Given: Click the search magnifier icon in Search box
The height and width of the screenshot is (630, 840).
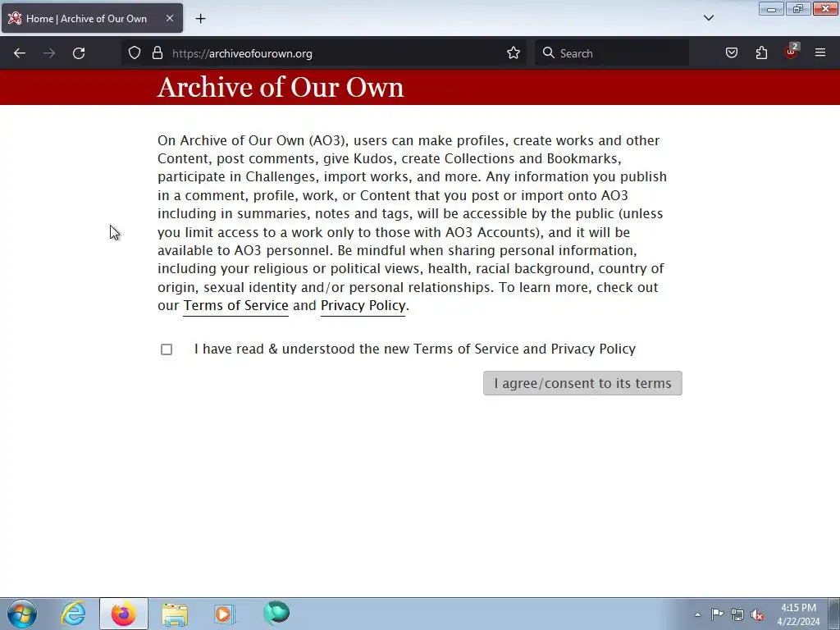Looking at the screenshot, I should coord(548,52).
